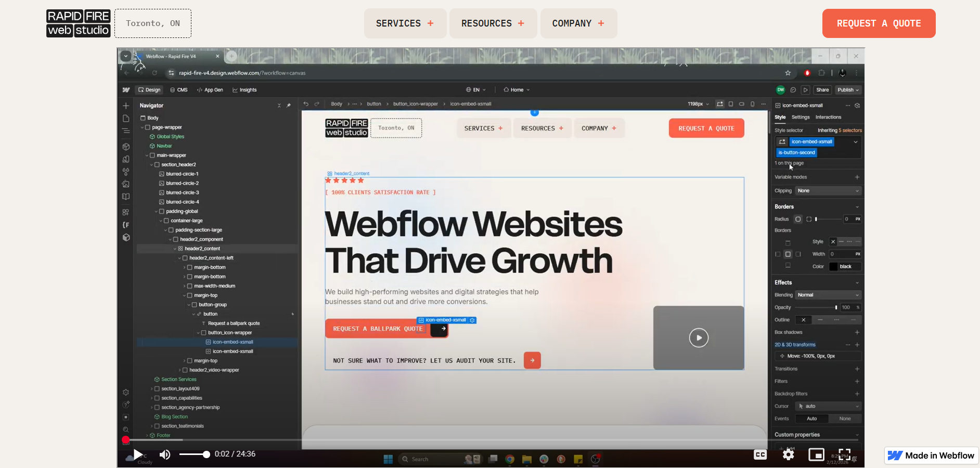Click the REQUEST A QUOTE button
Image resolution: width=980 pixels, height=468 pixels.
pyautogui.click(x=879, y=23)
